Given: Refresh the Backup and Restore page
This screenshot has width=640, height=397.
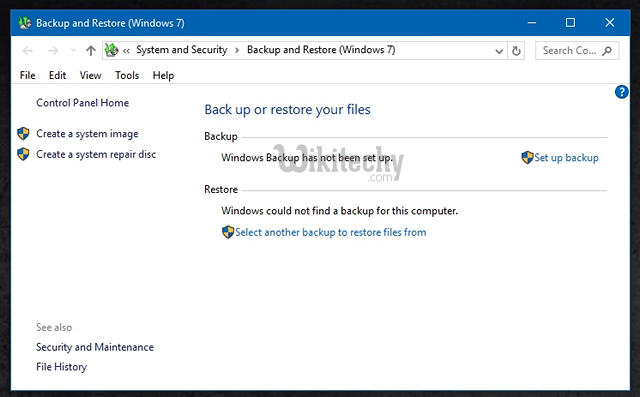Looking at the screenshot, I should pyautogui.click(x=516, y=51).
